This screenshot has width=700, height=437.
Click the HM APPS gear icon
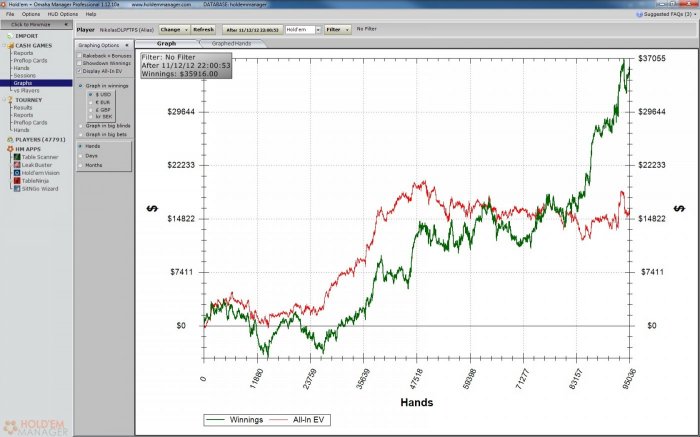tap(10, 149)
